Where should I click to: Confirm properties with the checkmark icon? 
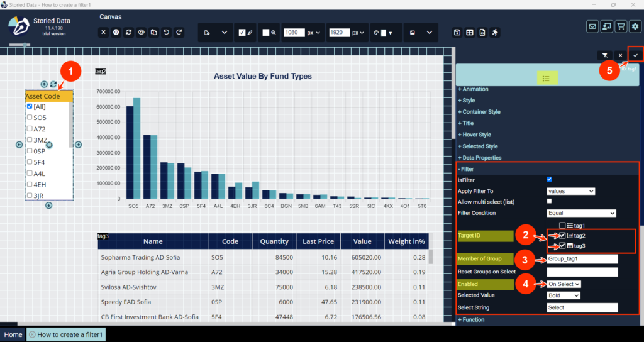point(636,55)
